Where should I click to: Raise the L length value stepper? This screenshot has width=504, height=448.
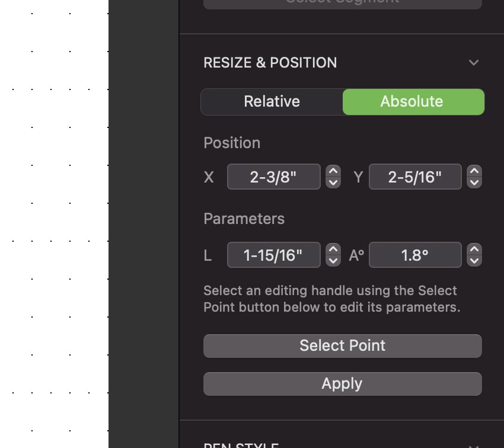(333, 249)
